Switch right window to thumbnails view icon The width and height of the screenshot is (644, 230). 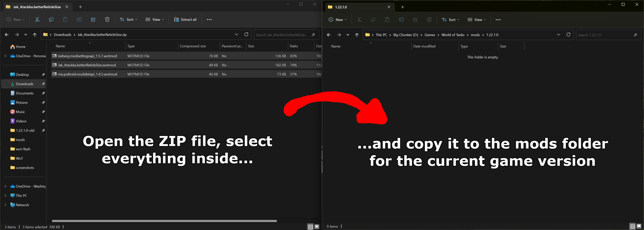(639, 226)
